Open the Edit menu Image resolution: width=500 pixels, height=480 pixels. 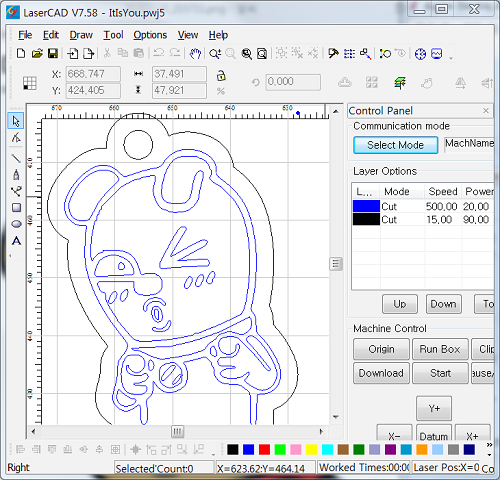click(51, 35)
